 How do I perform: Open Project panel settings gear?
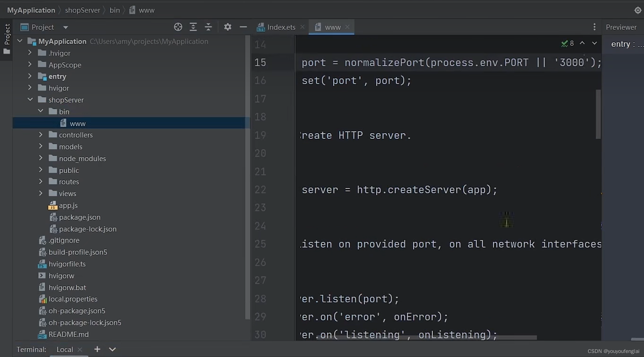click(227, 27)
